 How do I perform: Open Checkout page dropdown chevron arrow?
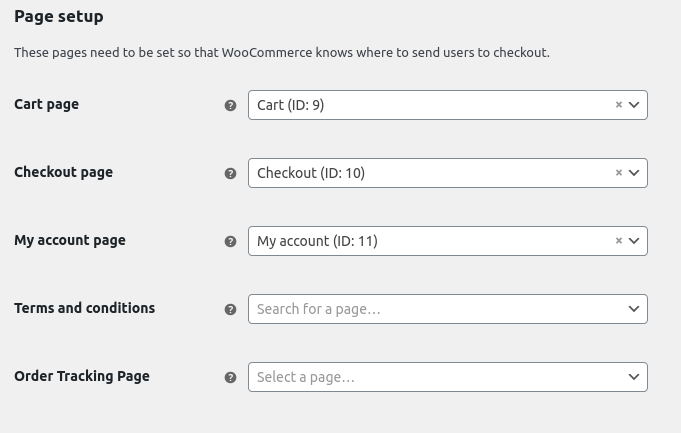point(634,173)
